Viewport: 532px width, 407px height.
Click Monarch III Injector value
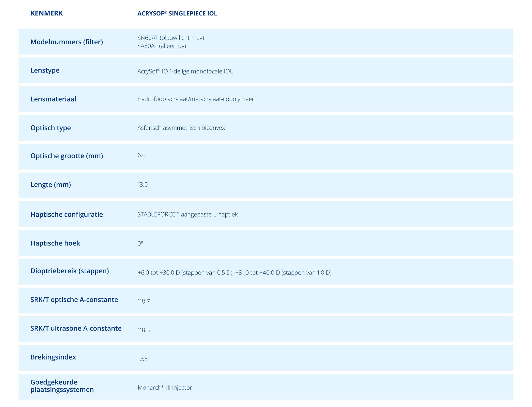pos(165,388)
